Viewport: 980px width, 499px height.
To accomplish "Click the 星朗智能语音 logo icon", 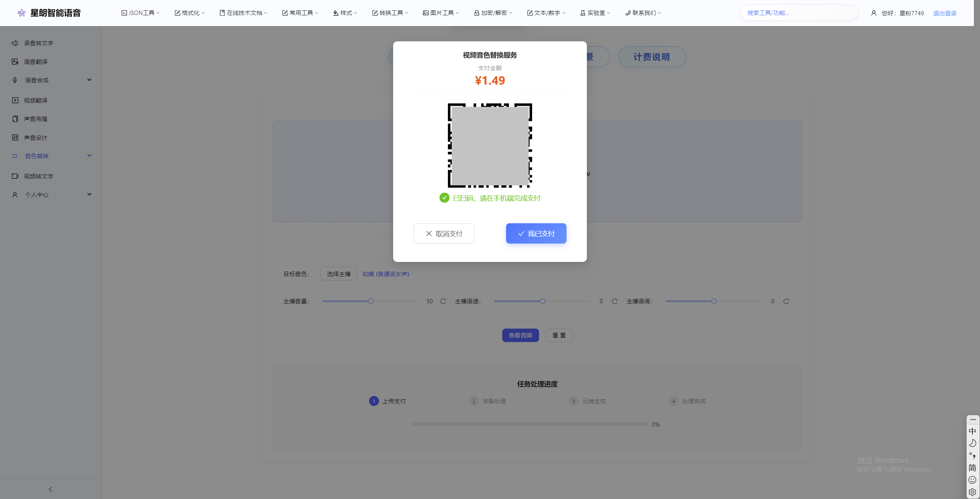I will tap(21, 13).
